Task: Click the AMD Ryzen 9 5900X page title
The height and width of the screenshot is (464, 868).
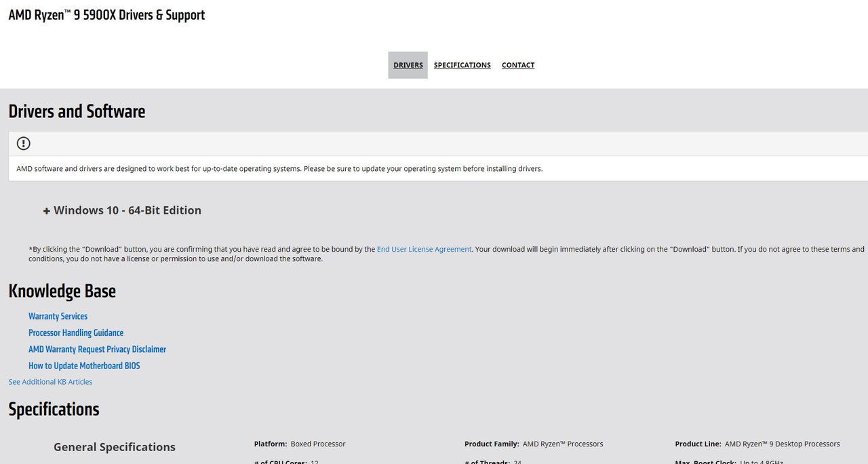Action: [106, 15]
